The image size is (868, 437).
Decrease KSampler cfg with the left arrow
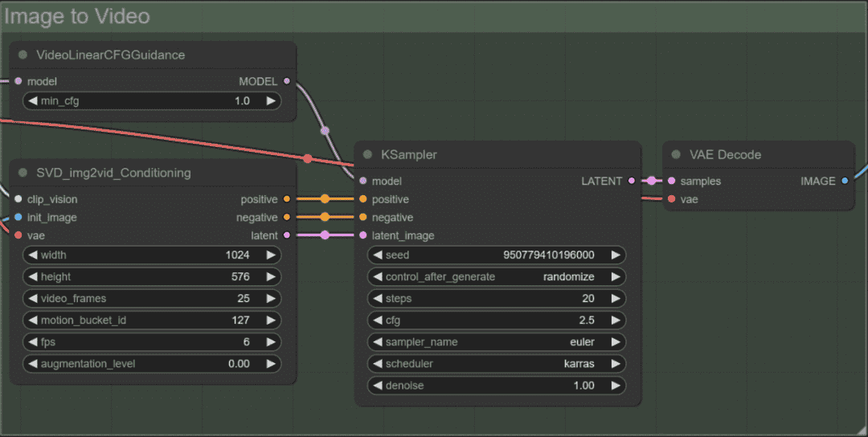(378, 321)
